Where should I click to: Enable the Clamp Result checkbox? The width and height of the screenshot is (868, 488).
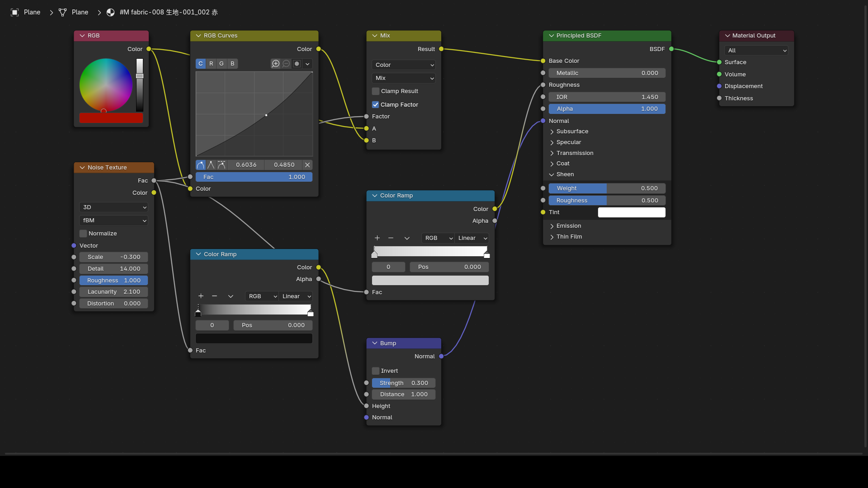376,91
